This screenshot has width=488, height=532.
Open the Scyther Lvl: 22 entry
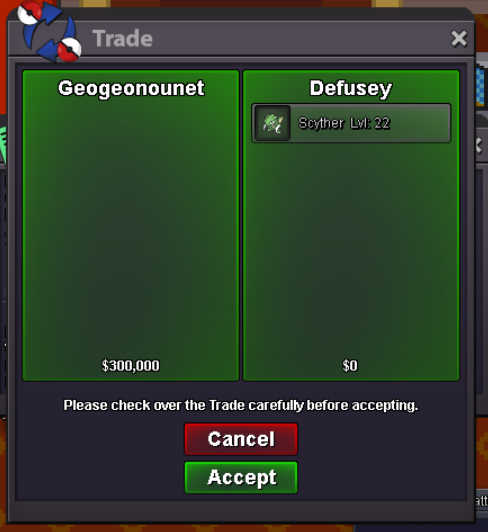351,123
